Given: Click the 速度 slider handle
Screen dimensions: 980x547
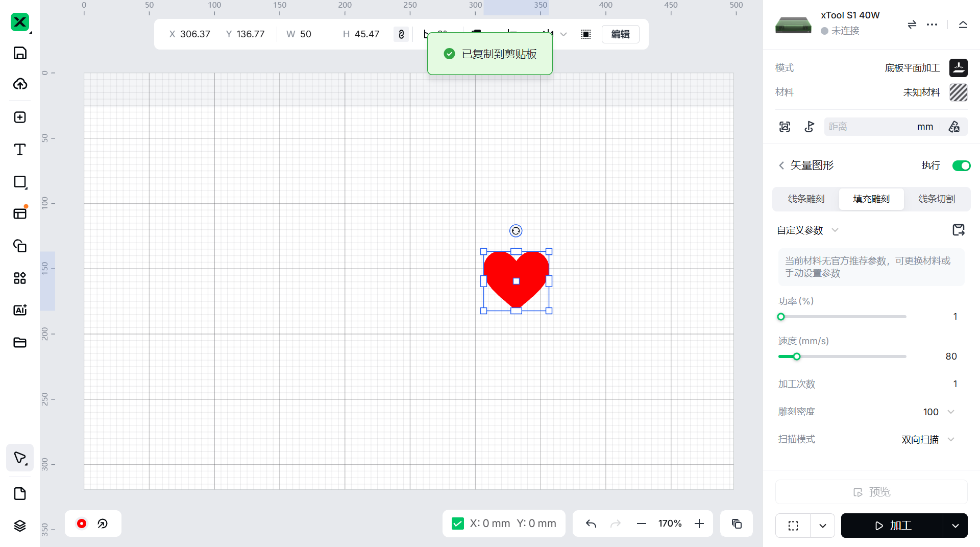Looking at the screenshot, I should [797, 356].
